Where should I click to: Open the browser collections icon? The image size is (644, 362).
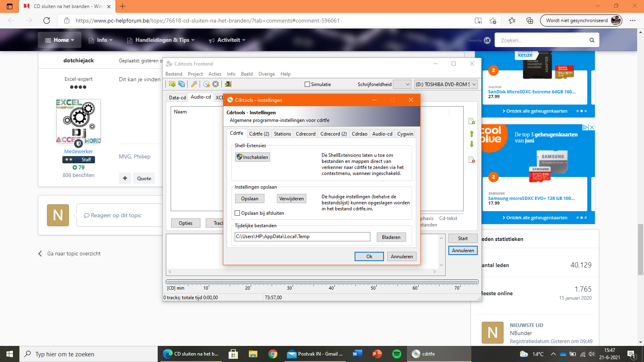pos(530,21)
